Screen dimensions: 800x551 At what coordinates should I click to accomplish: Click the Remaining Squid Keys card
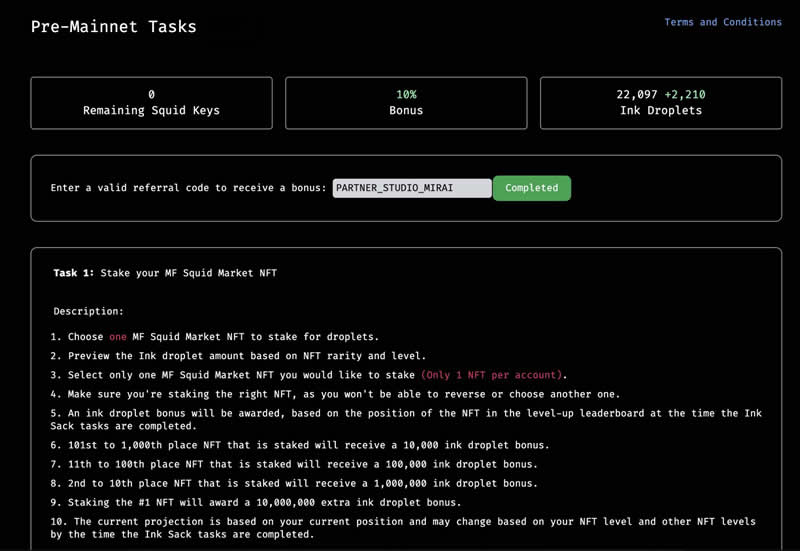[151, 103]
